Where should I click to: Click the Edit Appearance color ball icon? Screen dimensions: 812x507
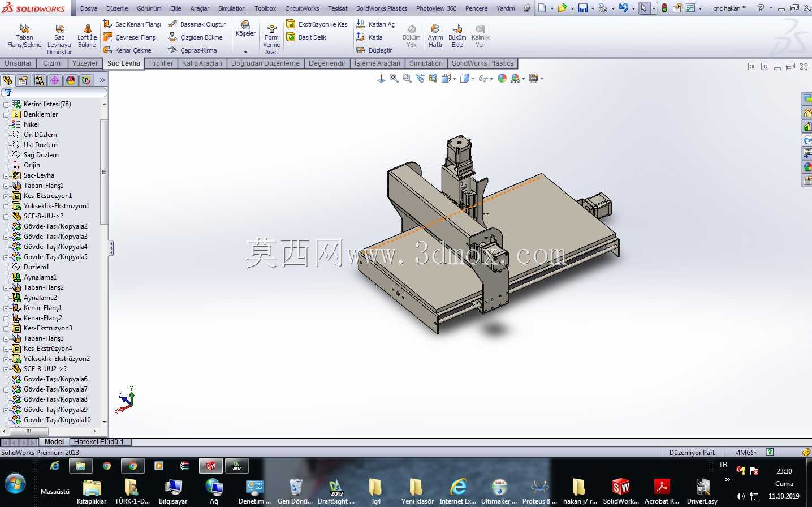(502, 79)
